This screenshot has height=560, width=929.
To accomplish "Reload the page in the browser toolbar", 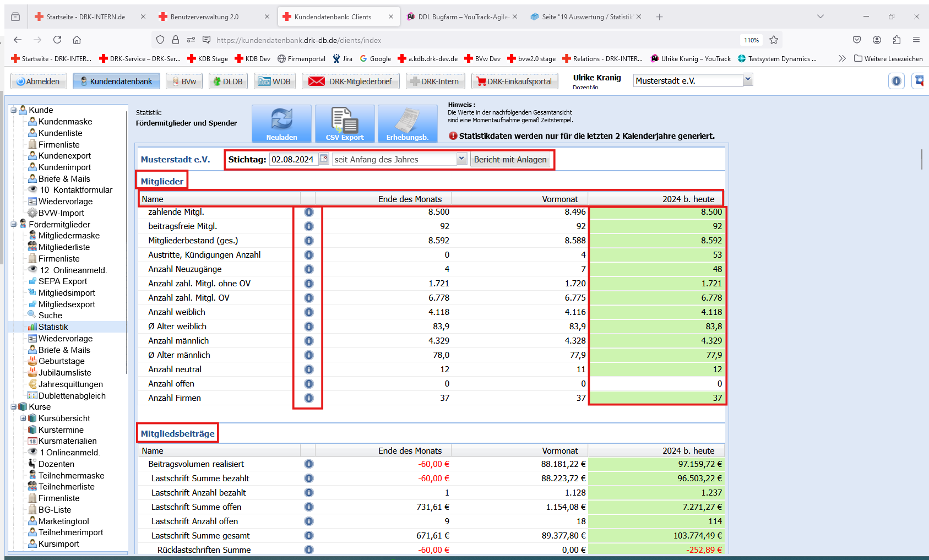I will coord(57,40).
